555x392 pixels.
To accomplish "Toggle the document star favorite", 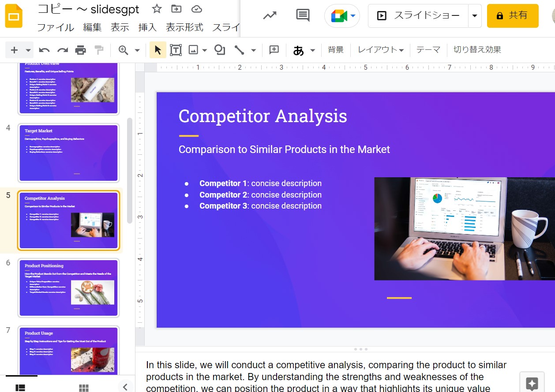I will pos(156,8).
